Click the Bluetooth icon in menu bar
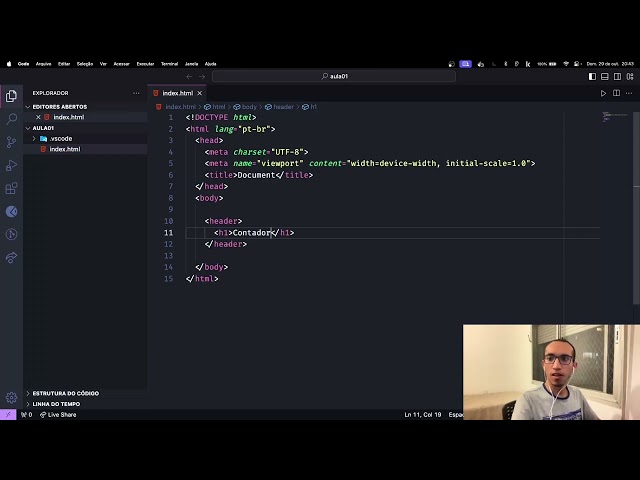 point(505,64)
